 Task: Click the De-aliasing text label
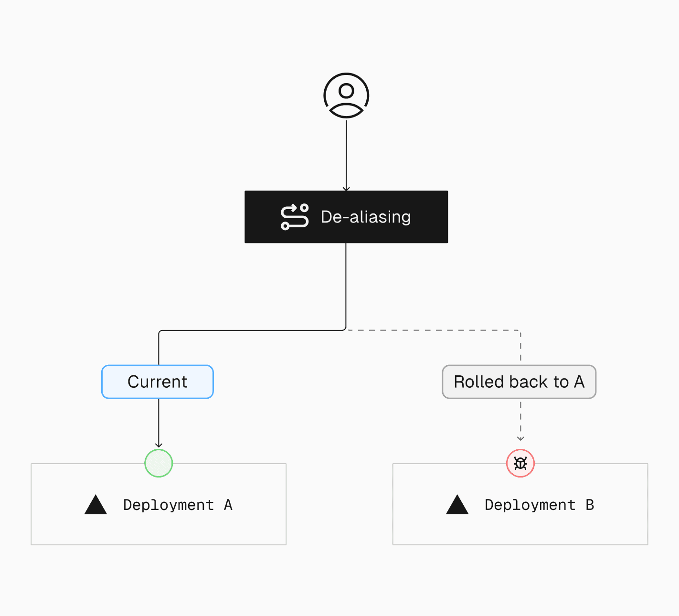pos(366,217)
